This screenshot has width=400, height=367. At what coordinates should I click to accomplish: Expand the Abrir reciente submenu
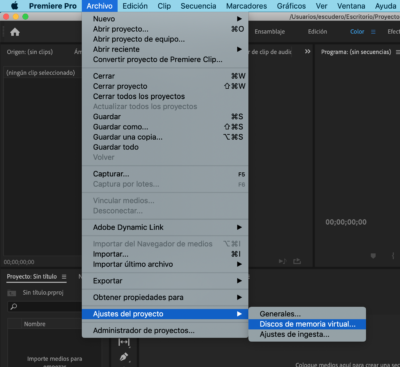tap(165, 49)
